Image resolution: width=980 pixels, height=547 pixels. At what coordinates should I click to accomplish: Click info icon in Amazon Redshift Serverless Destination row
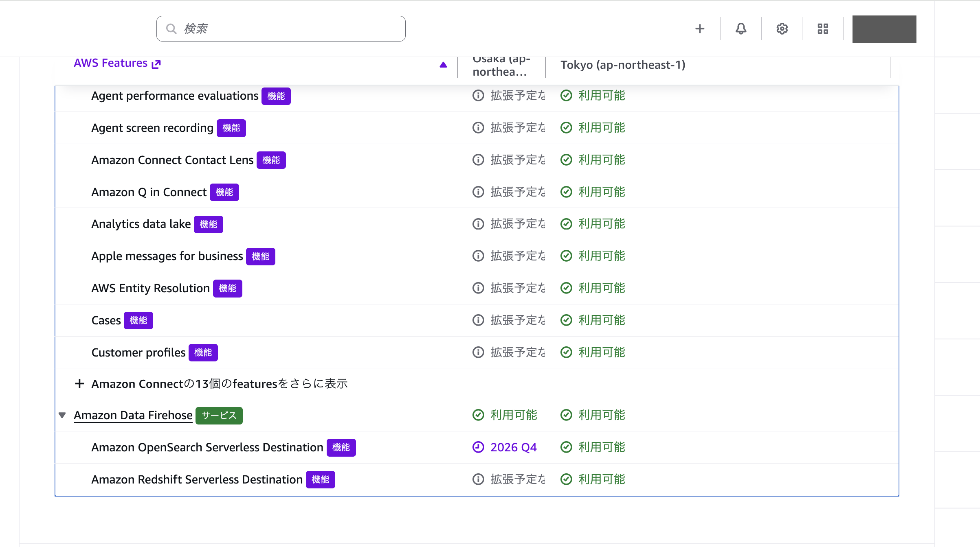(478, 479)
